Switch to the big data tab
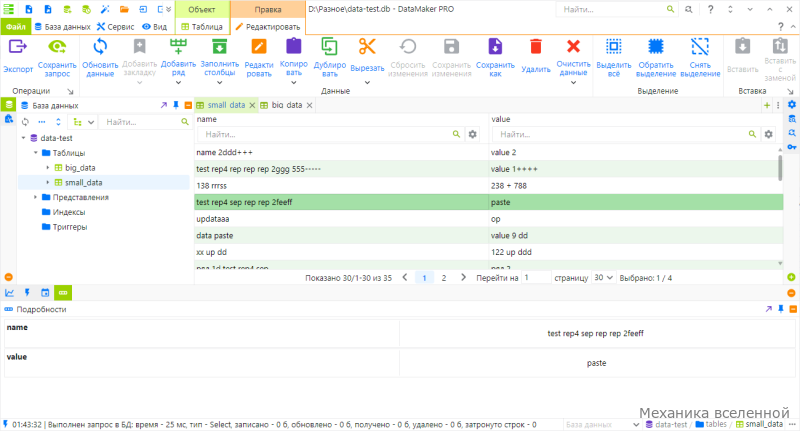The width and height of the screenshot is (800, 431). [x=286, y=105]
